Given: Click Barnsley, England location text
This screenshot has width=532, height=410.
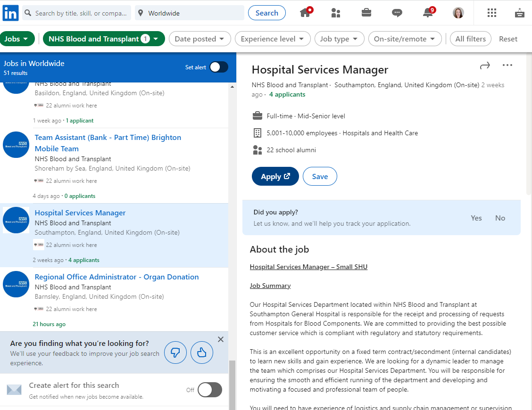Looking at the screenshot, I should 99,296.
